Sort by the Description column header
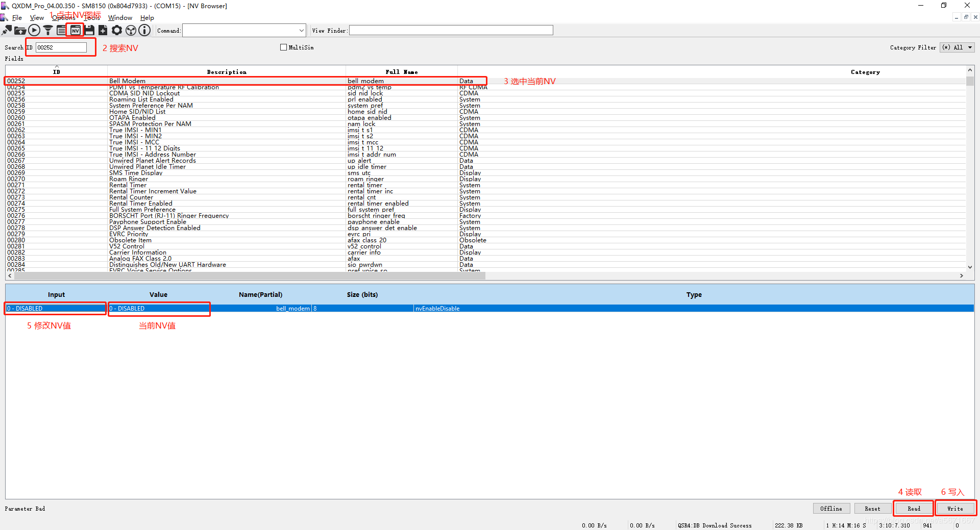Screen dimensions: 980x530 tap(227, 72)
